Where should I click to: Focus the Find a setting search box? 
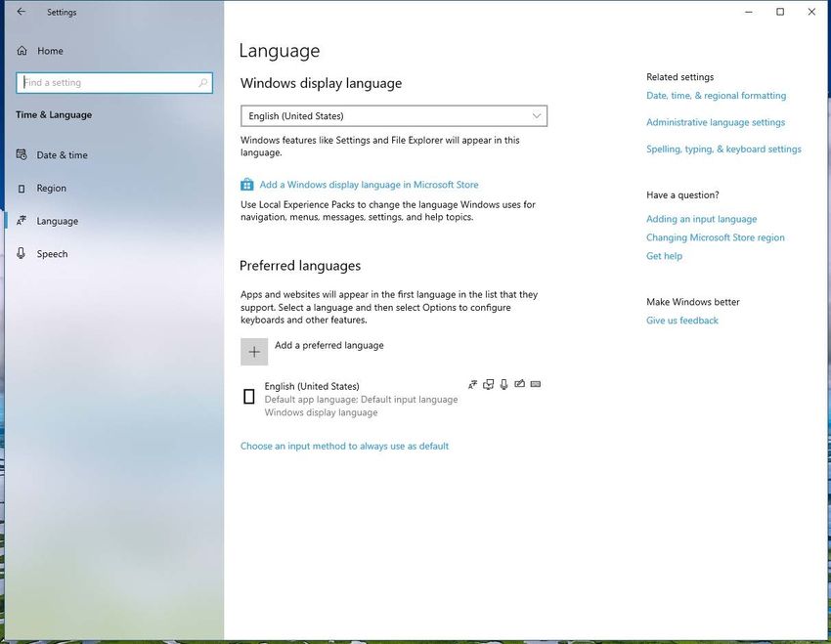tap(114, 83)
